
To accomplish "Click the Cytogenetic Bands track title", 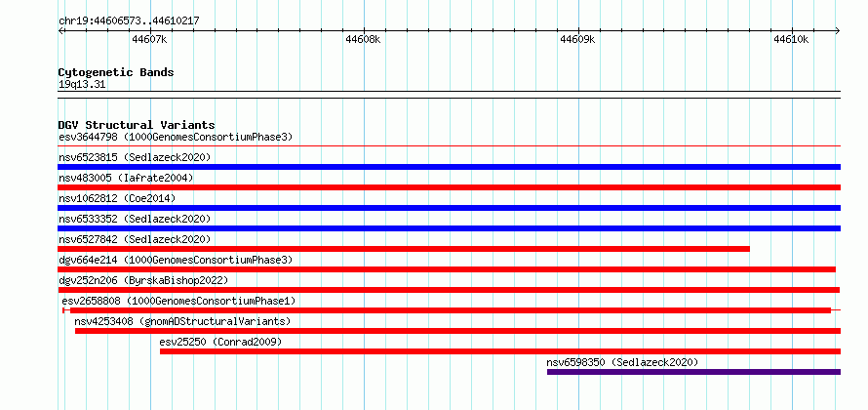I will tap(116, 72).
